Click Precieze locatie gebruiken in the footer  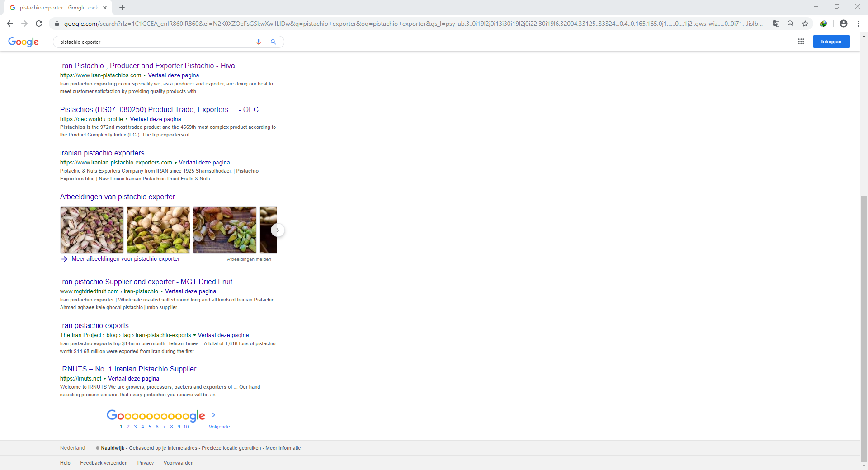pos(231,448)
